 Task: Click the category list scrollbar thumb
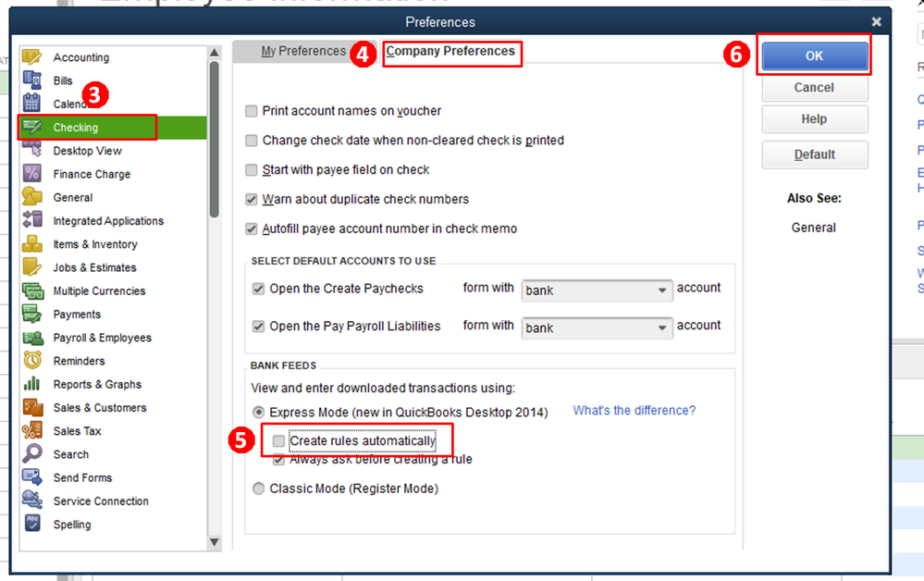coord(215,139)
